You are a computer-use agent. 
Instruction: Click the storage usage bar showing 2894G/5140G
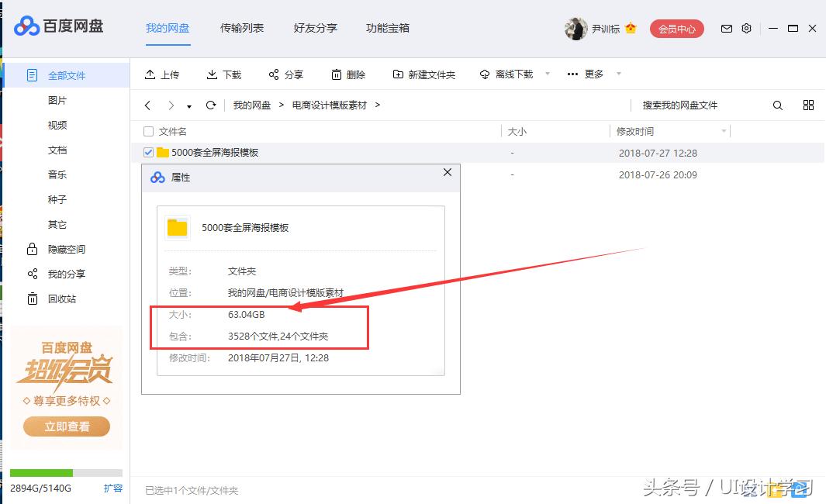pyautogui.click(x=66, y=472)
